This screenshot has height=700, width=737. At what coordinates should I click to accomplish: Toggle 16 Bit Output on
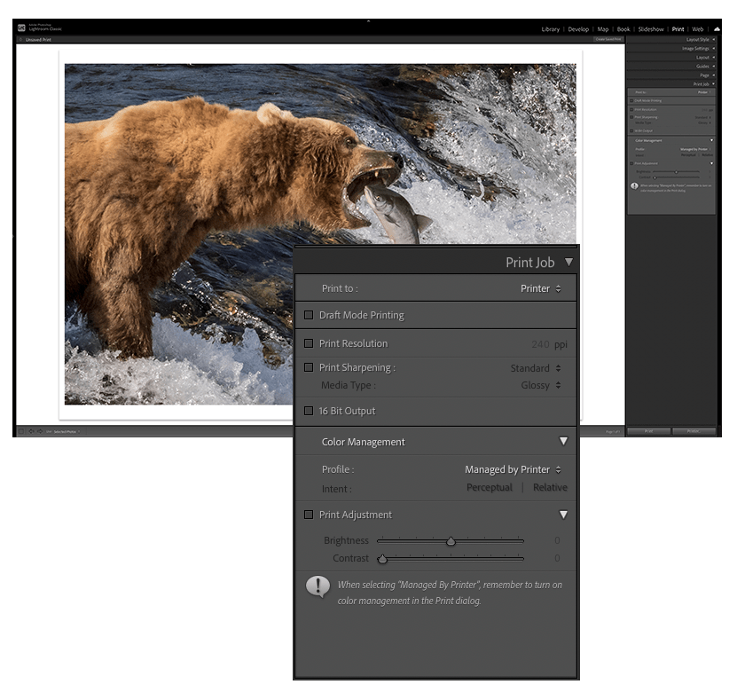308,411
